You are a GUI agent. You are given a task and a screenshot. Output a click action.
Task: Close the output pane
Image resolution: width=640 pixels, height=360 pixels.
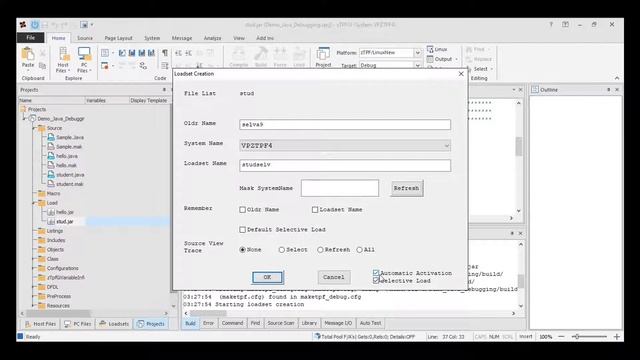(x=520, y=233)
